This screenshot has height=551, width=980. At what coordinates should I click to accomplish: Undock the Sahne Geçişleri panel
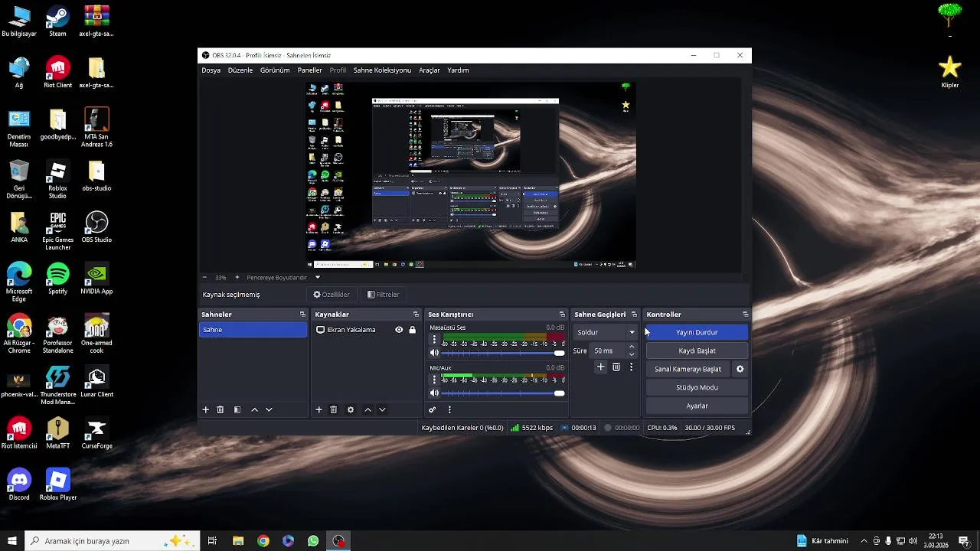tap(634, 315)
